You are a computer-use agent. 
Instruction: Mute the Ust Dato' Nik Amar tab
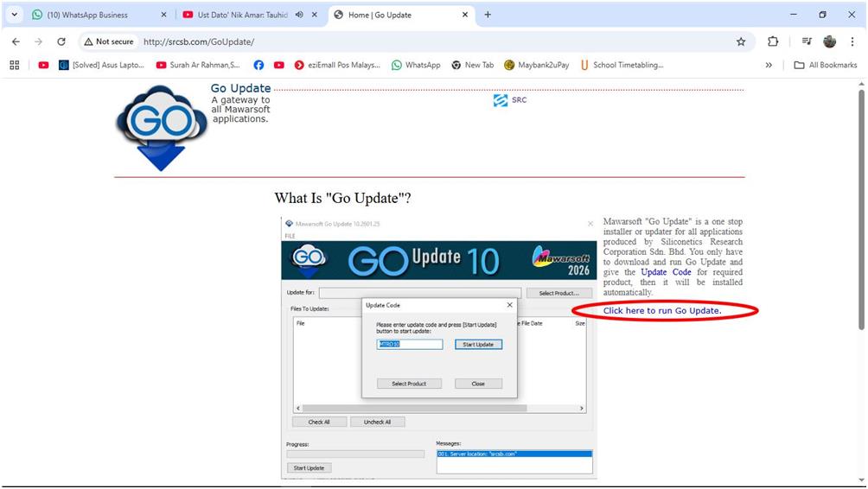(x=299, y=15)
